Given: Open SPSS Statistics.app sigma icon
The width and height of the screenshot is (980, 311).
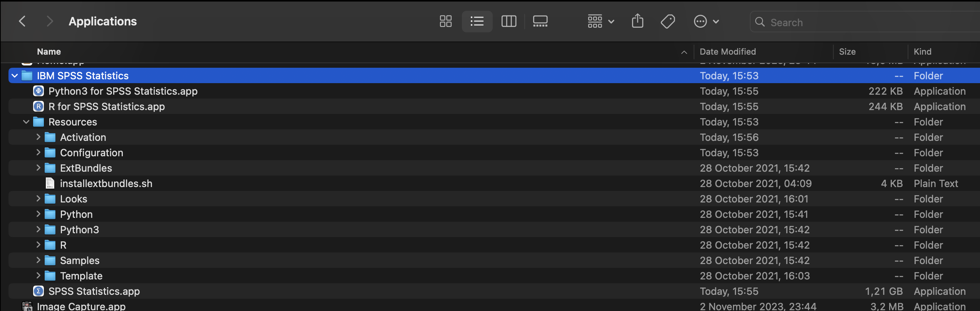Looking at the screenshot, I should [x=38, y=291].
